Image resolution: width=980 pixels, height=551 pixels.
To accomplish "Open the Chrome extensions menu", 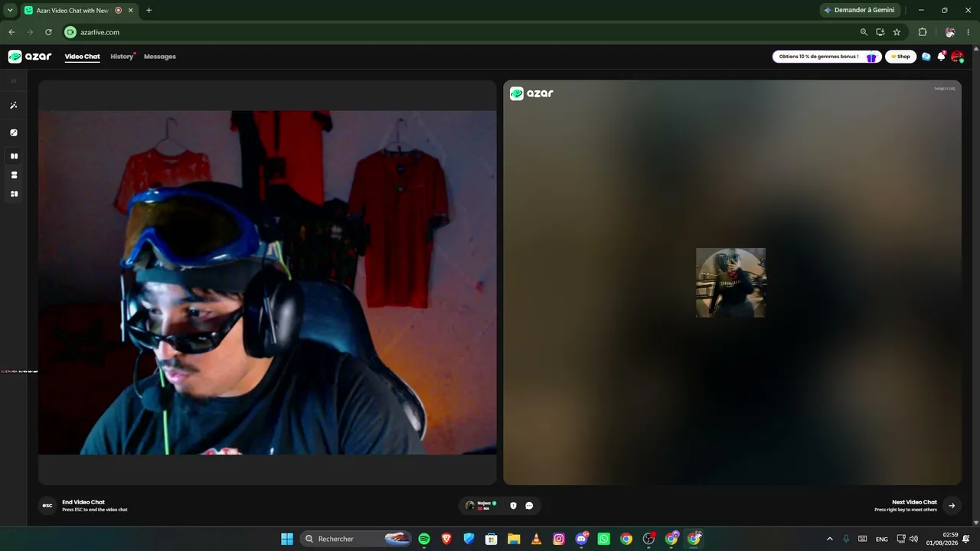I will click(923, 32).
